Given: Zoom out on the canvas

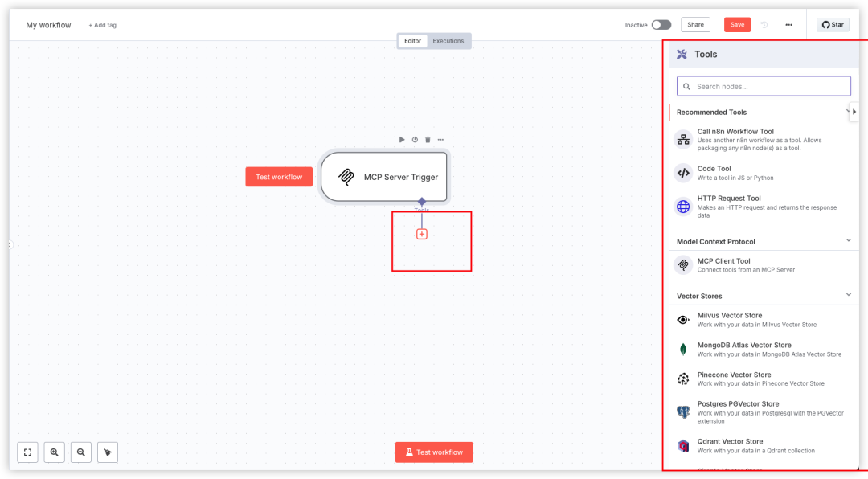Looking at the screenshot, I should (81, 452).
